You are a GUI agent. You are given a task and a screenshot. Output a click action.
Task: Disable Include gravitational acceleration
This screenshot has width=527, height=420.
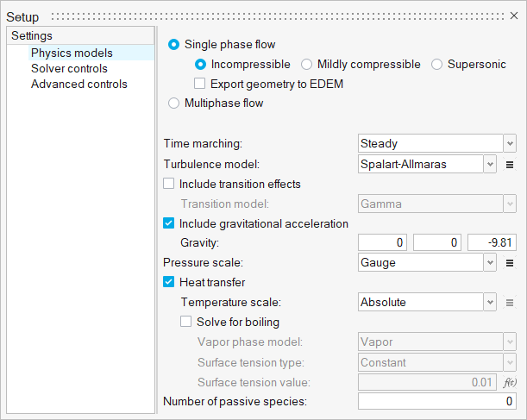coord(169,223)
